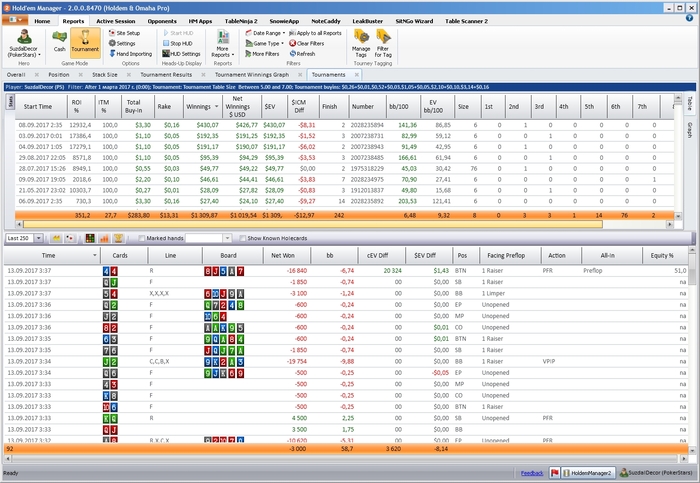Sort hands by Time column header
Screen dimensions: 700x483
point(52,255)
